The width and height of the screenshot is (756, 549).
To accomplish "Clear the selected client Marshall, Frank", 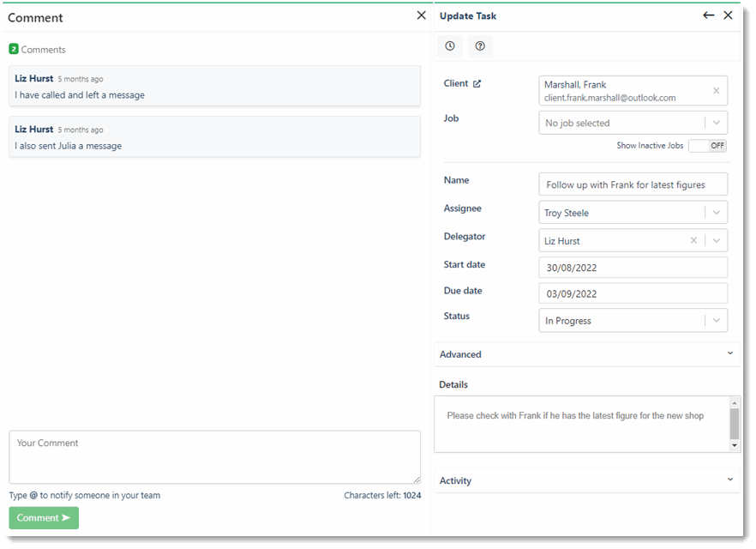I will click(x=717, y=90).
